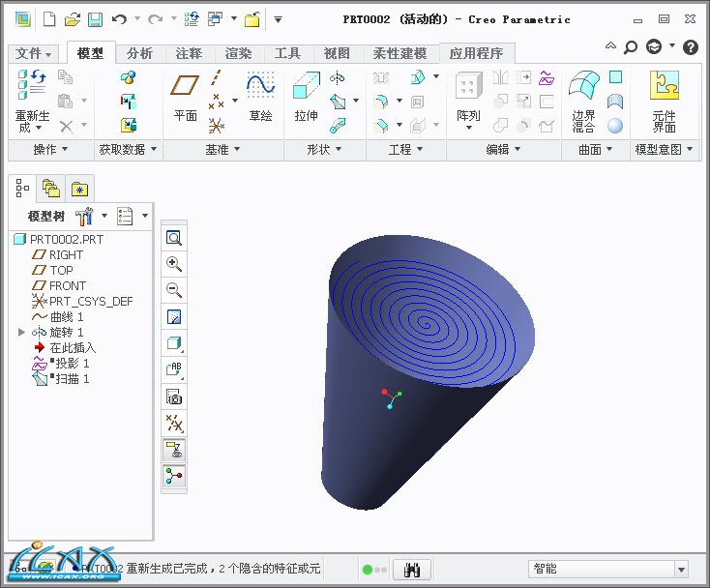Toggle the spin center display

click(x=174, y=475)
